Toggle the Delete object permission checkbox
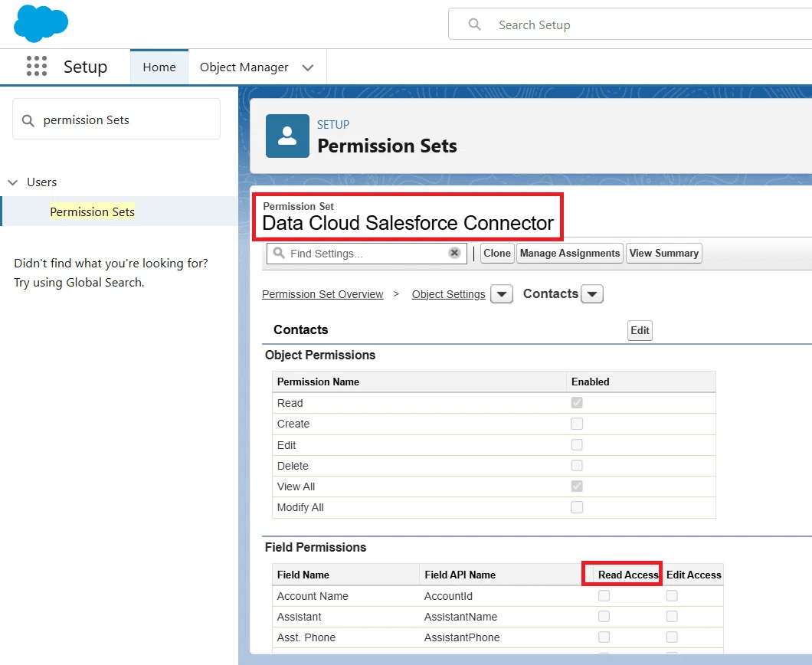This screenshot has height=665, width=812. click(577, 466)
